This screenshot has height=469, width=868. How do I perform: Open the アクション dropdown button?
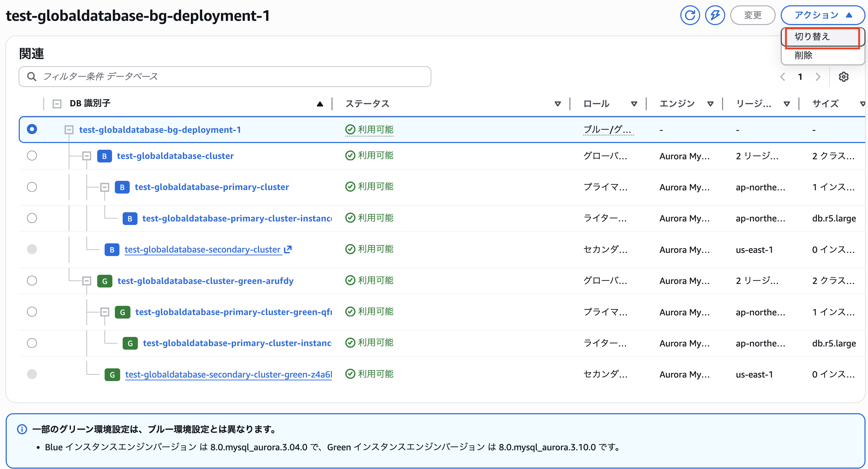coord(822,15)
